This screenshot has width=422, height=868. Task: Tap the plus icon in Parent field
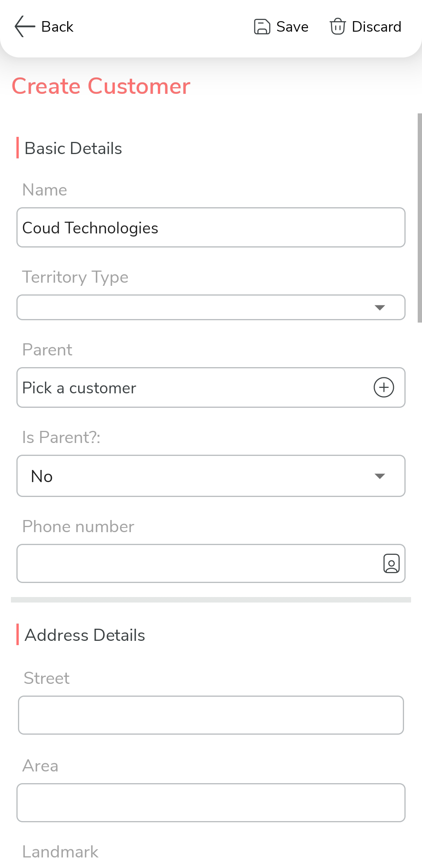point(384,387)
